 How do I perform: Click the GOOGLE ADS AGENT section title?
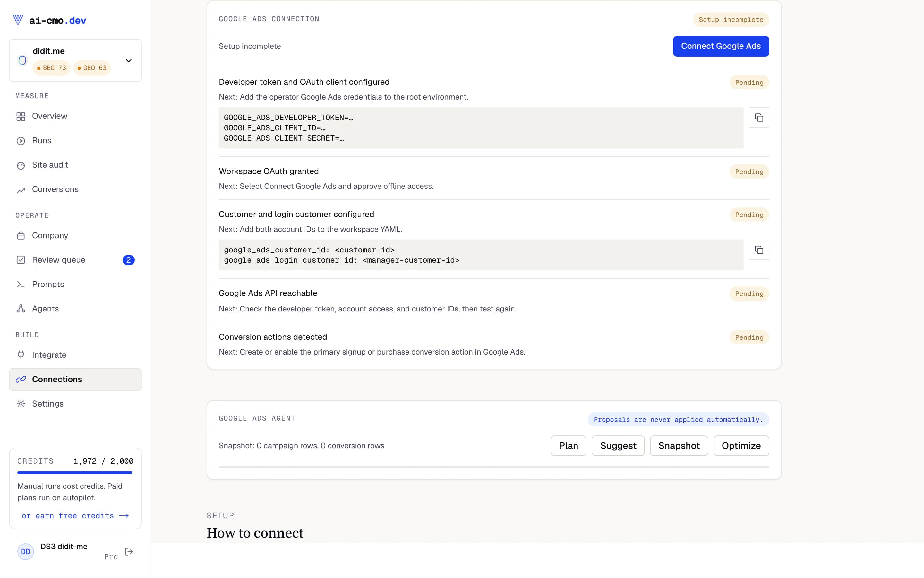(257, 418)
